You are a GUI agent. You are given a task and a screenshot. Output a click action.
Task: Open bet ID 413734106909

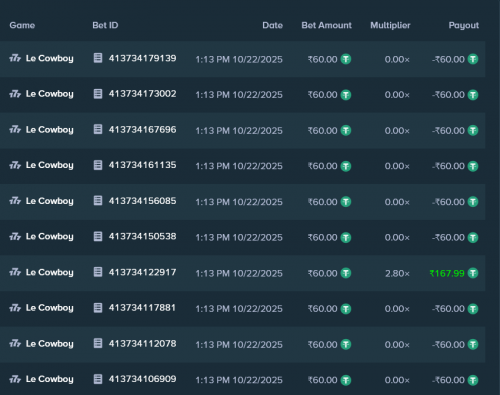pos(142,379)
